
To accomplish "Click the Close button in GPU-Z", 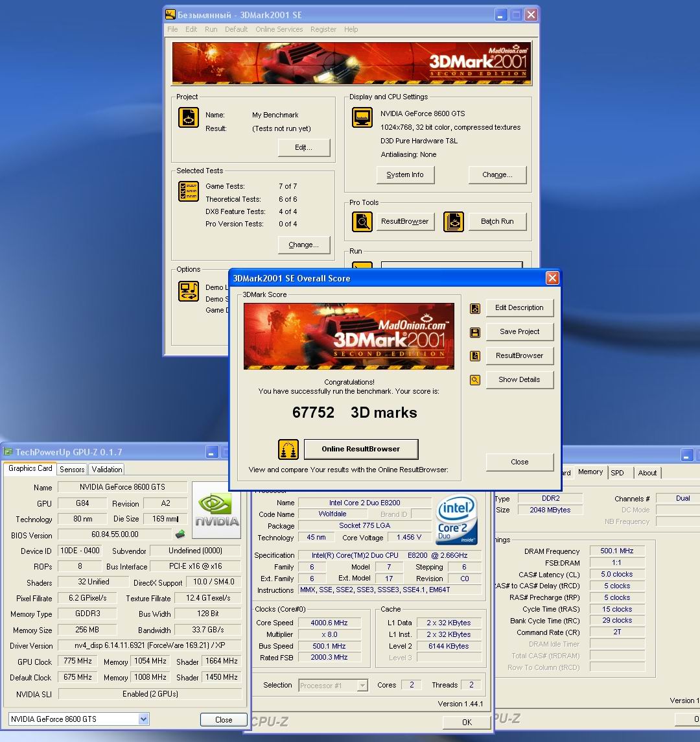I will click(x=224, y=720).
